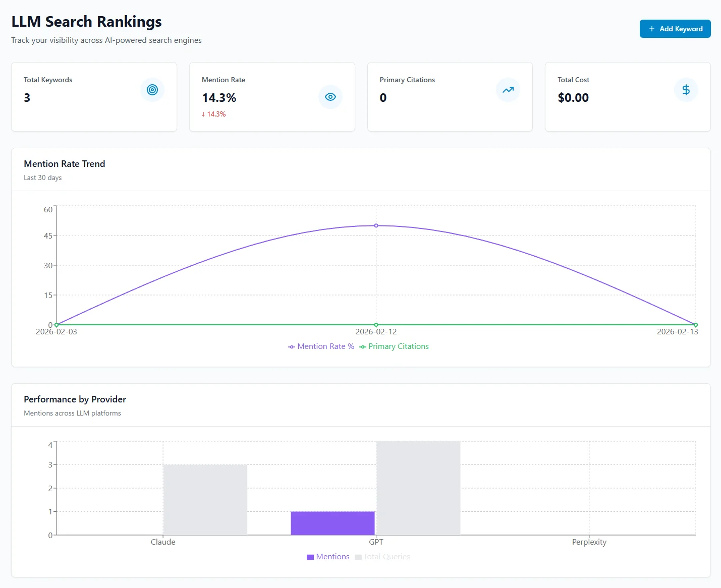Image resolution: width=721 pixels, height=588 pixels.
Task: Click the Primary Citations value 0
Action: [383, 98]
